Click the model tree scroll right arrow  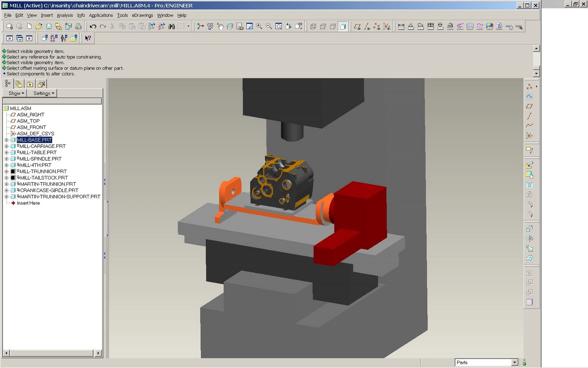pyautogui.click(x=98, y=353)
